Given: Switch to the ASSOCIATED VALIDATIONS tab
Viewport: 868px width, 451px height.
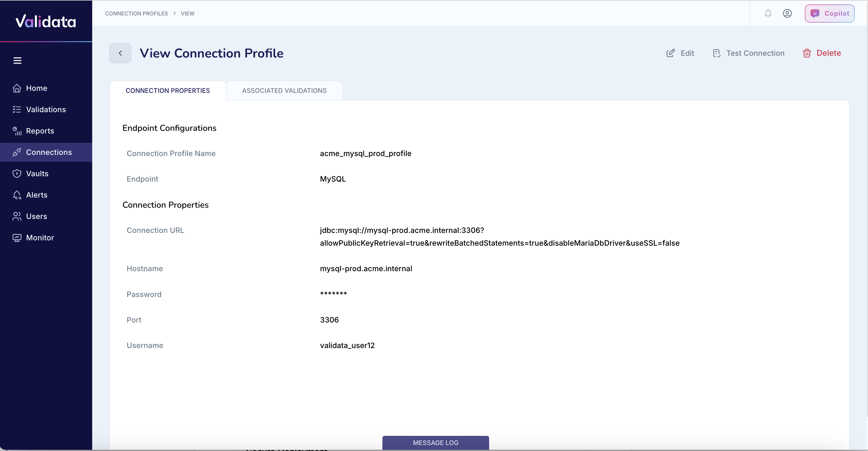Looking at the screenshot, I should [284, 90].
